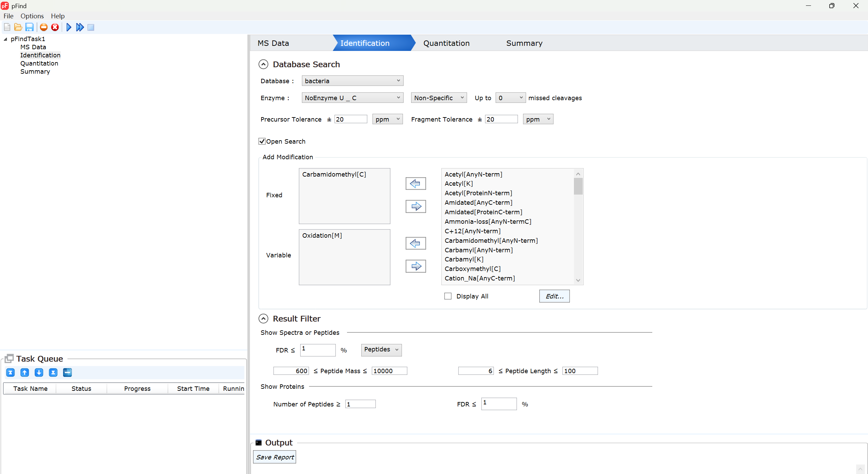Select Carboxymethyl[C] in the modification list
The width and height of the screenshot is (868, 474).
pyautogui.click(x=472, y=269)
